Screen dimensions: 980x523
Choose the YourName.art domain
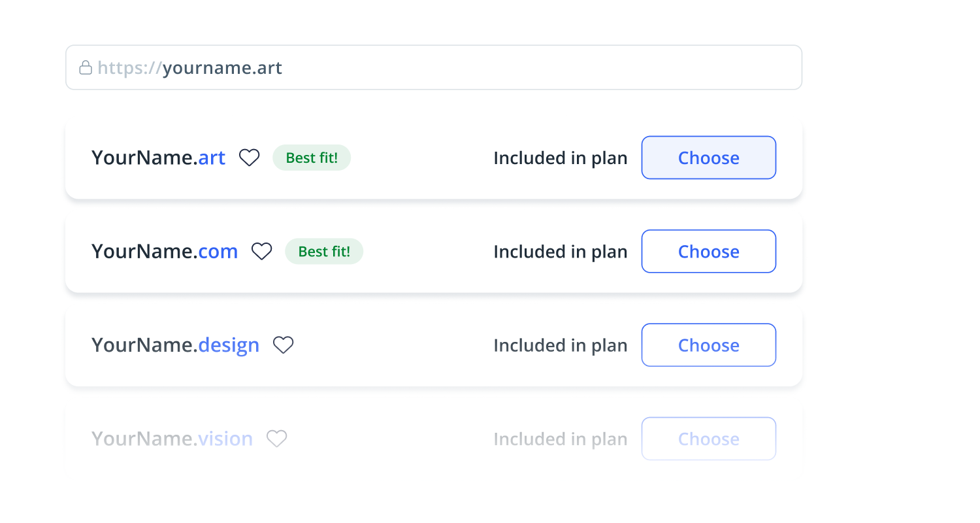(708, 157)
